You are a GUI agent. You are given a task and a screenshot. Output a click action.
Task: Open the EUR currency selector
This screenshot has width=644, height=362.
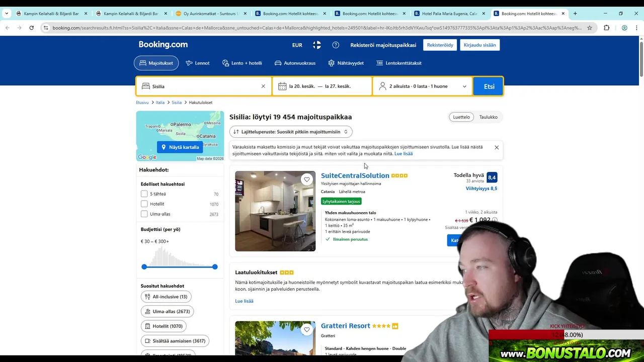pos(297,45)
